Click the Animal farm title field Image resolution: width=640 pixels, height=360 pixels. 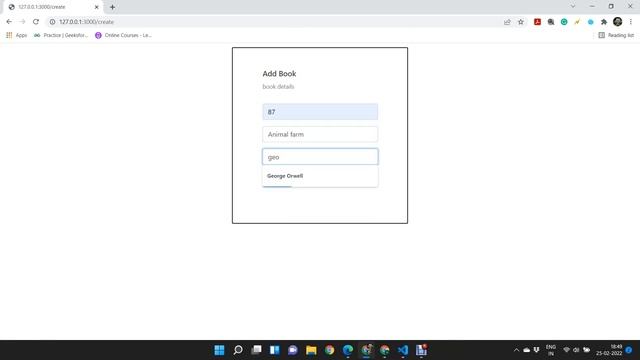point(320,134)
